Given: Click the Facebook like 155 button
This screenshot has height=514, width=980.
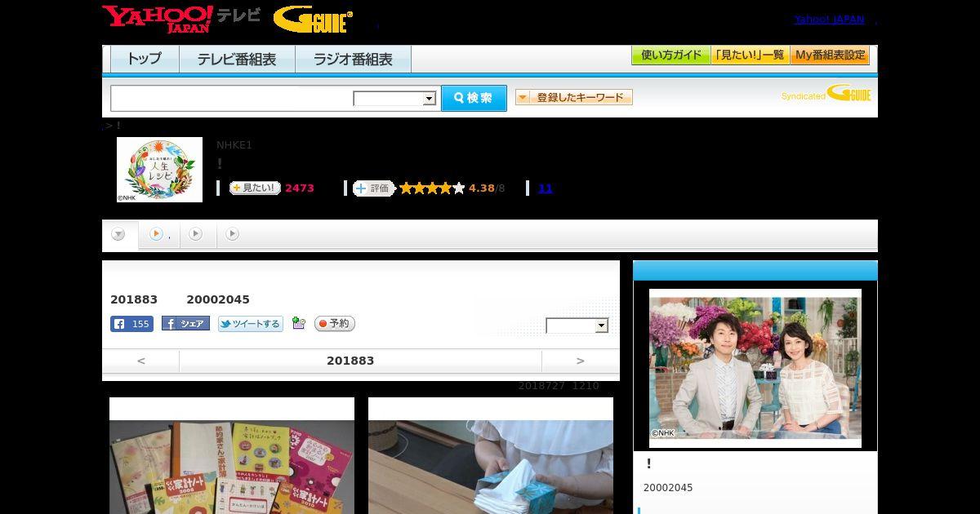Looking at the screenshot, I should coord(131,324).
